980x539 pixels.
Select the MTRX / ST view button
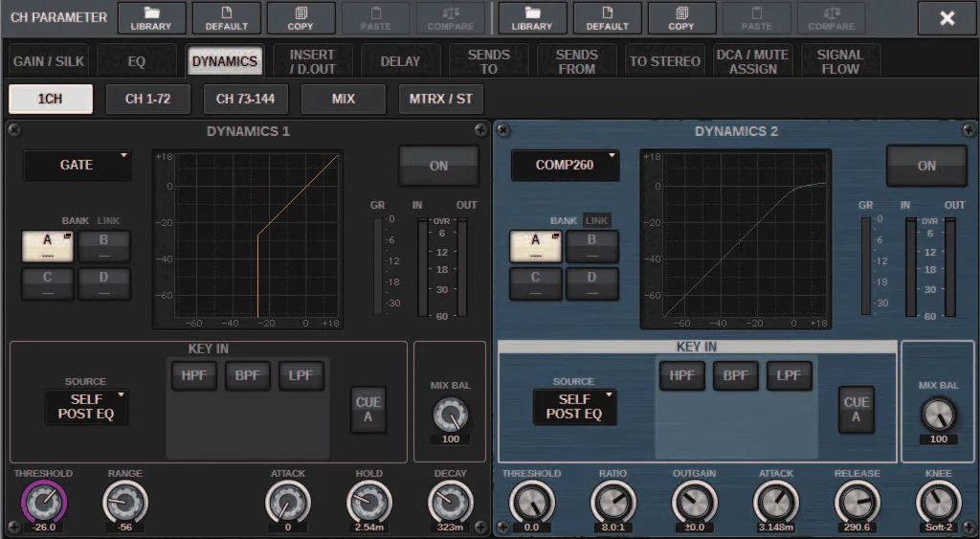point(440,99)
